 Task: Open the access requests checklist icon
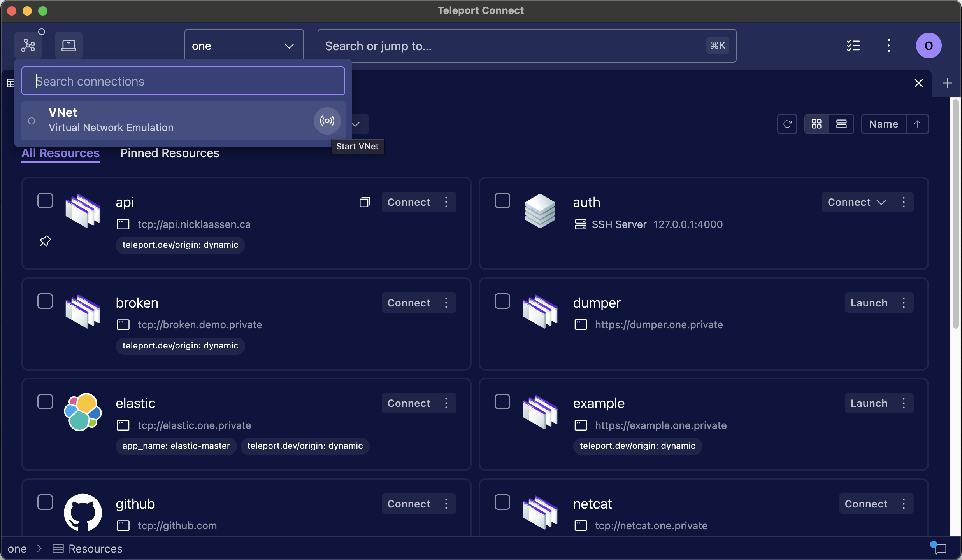coord(854,45)
